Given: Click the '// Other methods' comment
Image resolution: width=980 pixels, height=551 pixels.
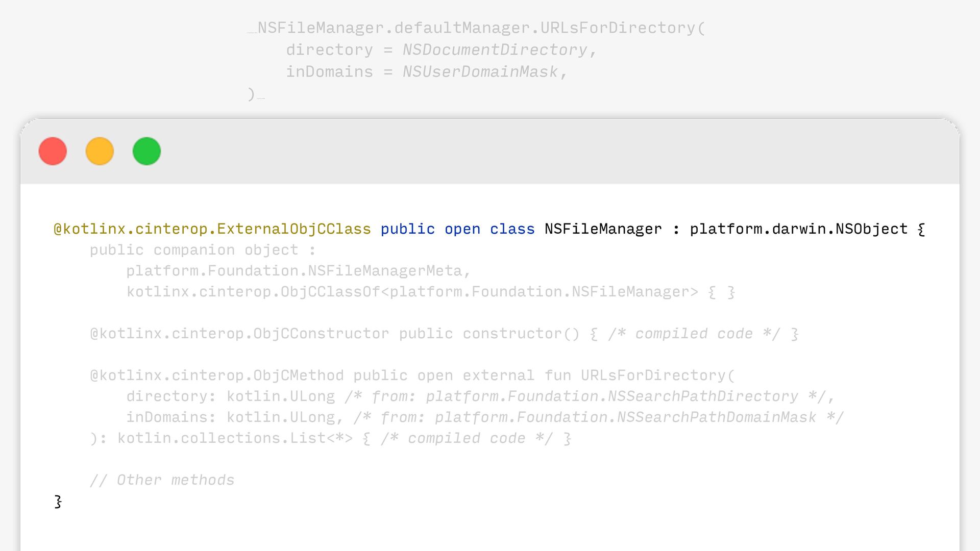Looking at the screenshot, I should (162, 480).
